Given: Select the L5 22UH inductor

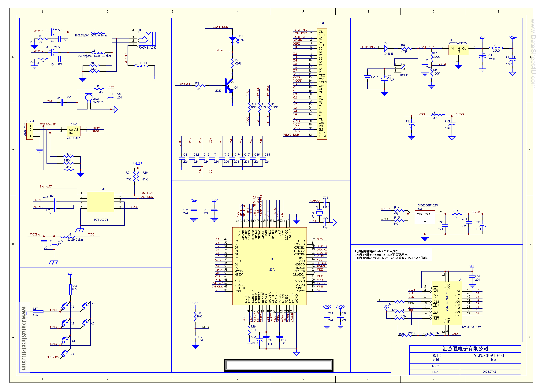Looking at the screenshot, I should pyautogui.click(x=438, y=115).
